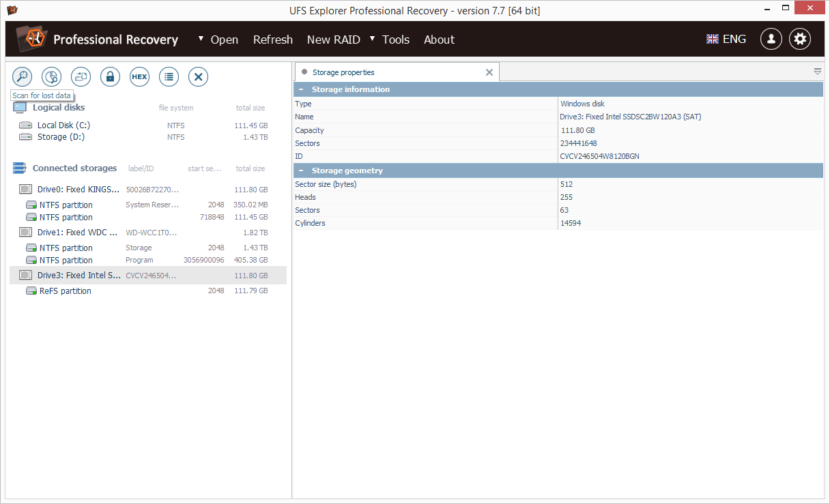Close the Storage properties tab
The height and width of the screenshot is (504, 830).
point(489,72)
